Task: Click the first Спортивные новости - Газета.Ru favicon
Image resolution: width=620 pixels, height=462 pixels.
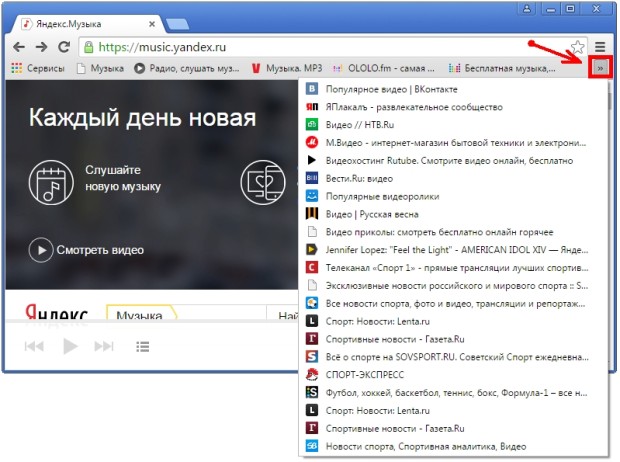Action: pyautogui.click(x=312, y=339)
